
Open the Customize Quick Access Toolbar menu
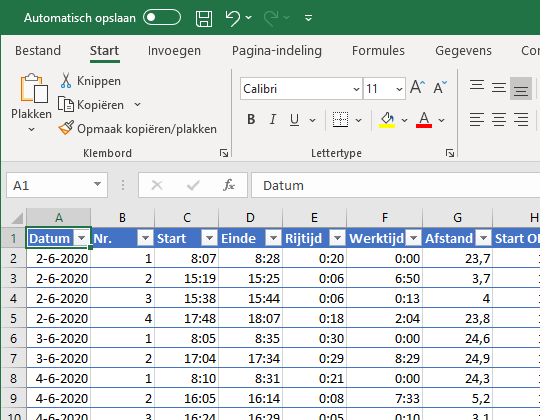coord(309,18)
